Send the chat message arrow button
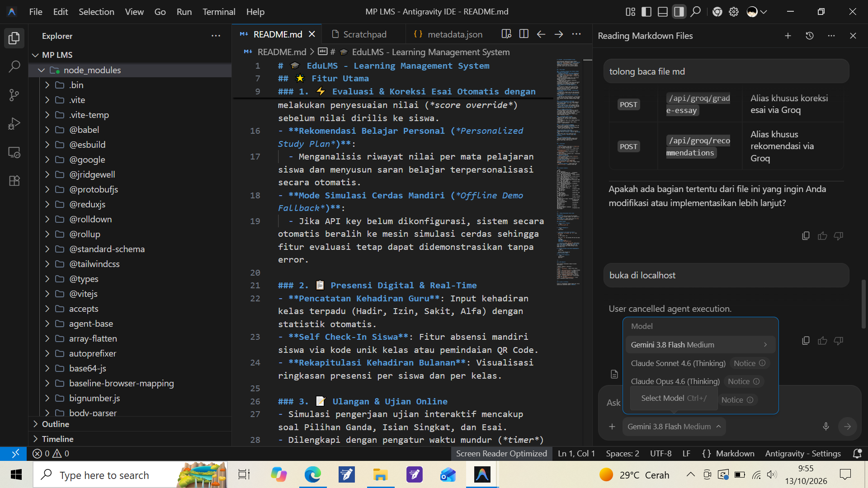The width and height of the screenshot is (868, 488). (x=847, y=427)
